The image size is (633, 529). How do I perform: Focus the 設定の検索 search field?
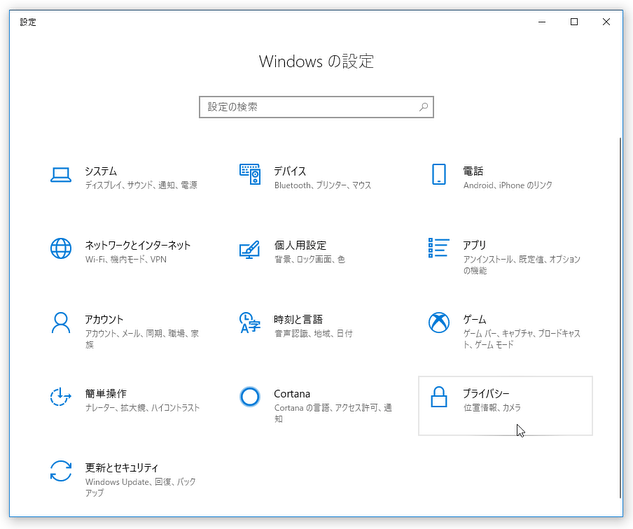(x=316, y=107)
